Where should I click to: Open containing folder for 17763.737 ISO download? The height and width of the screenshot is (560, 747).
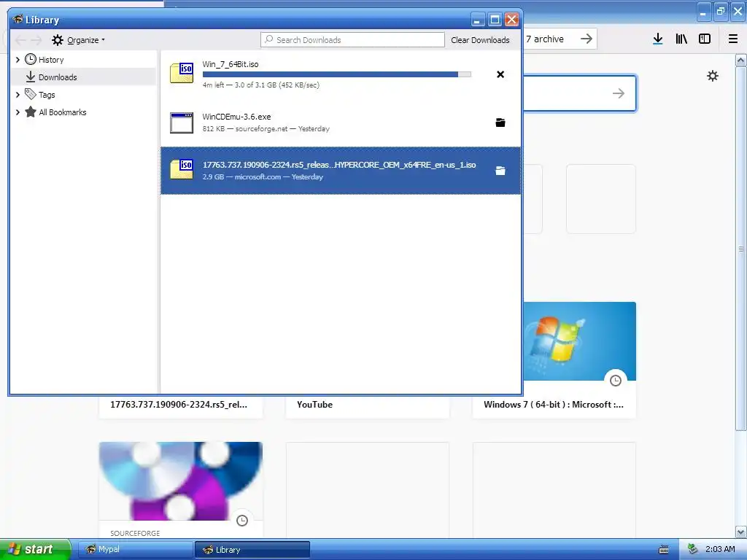click(x=500, y=171)
